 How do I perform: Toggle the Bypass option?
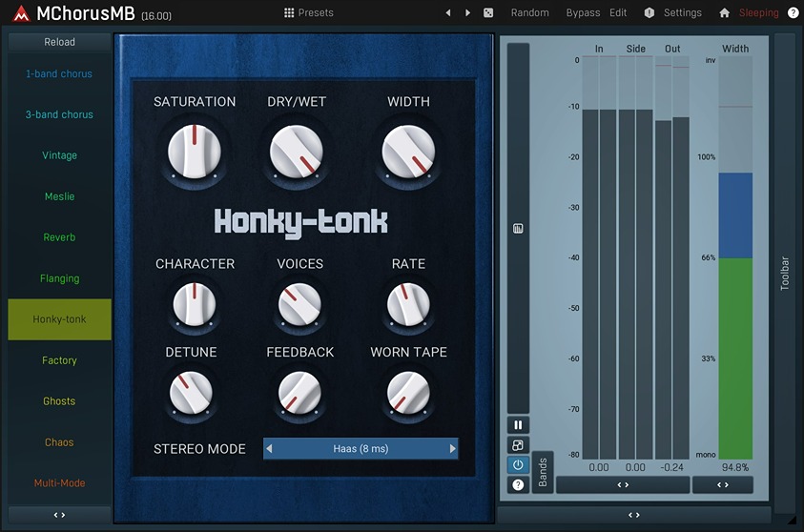[x=583, y=12]
